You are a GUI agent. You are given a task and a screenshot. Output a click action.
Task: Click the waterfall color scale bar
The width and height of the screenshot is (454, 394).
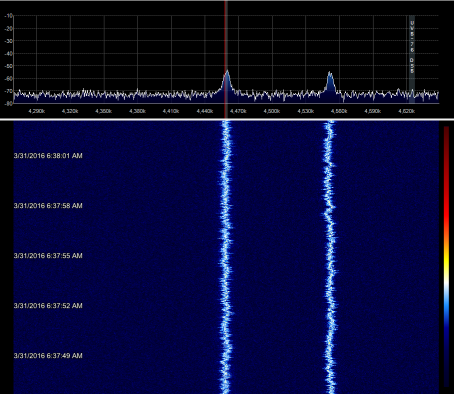coord(446,257)
